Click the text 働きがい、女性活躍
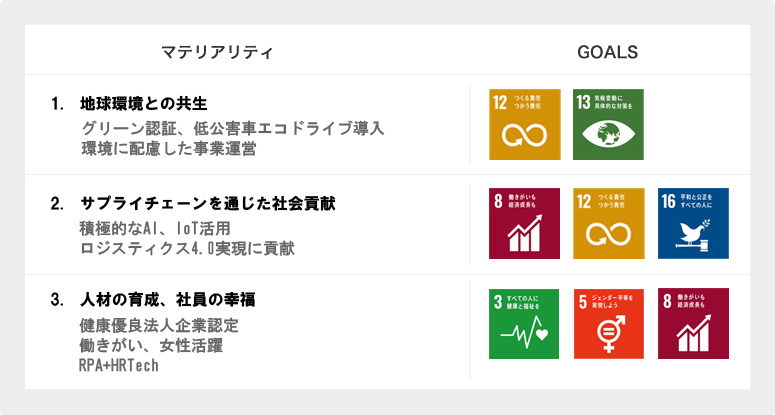 click(x=151, y=345)
